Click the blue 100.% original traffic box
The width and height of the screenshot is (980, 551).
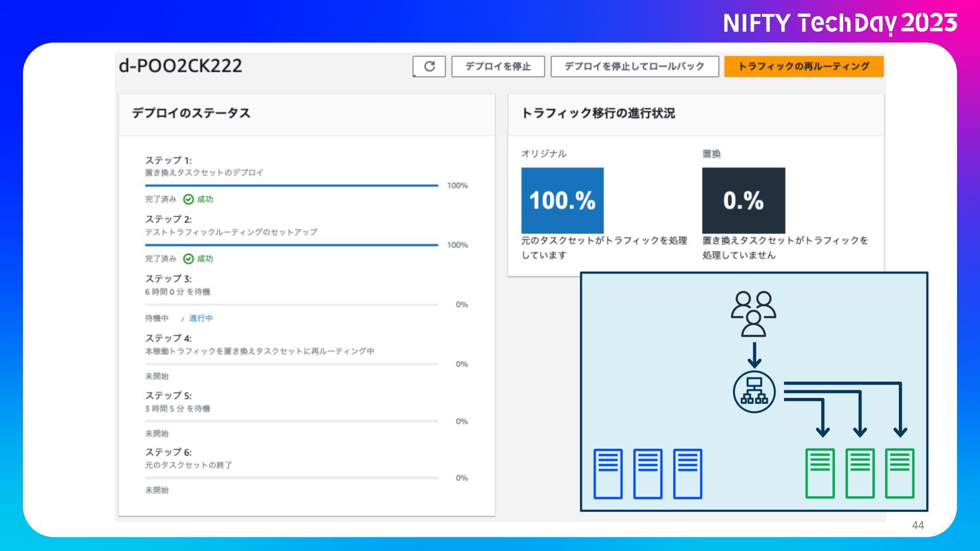[x=562, y=201]
